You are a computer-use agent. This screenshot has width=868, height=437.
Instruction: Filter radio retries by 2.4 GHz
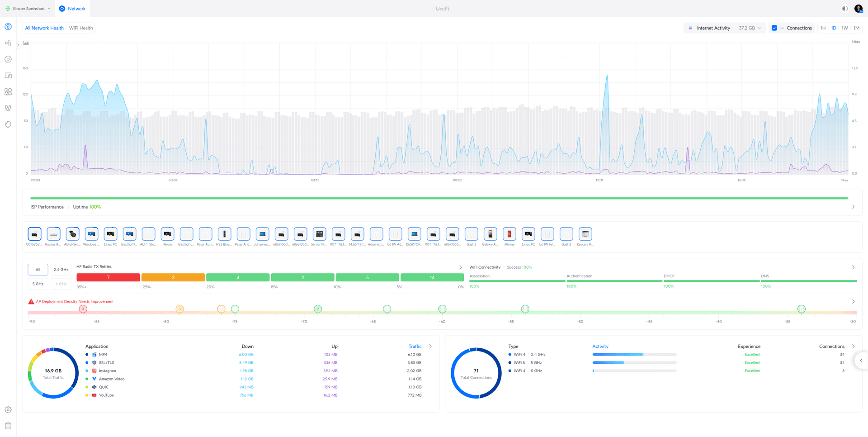coord(61,270)
